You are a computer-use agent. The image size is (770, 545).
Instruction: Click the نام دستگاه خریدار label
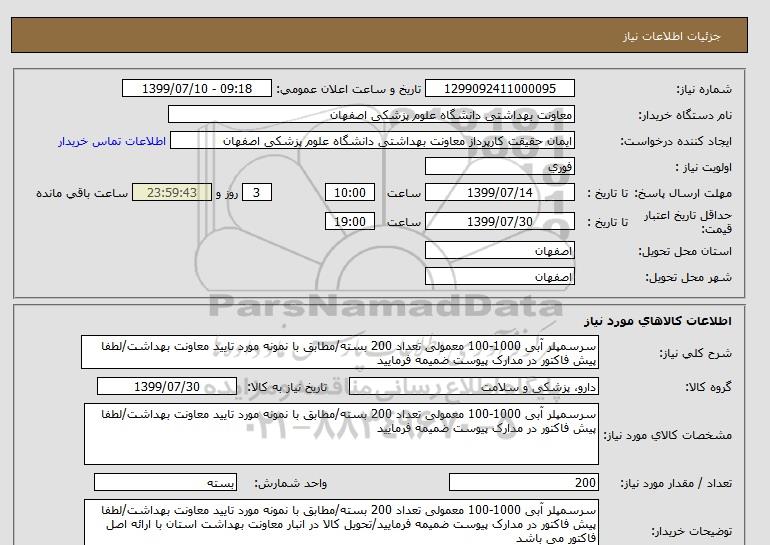685,115
